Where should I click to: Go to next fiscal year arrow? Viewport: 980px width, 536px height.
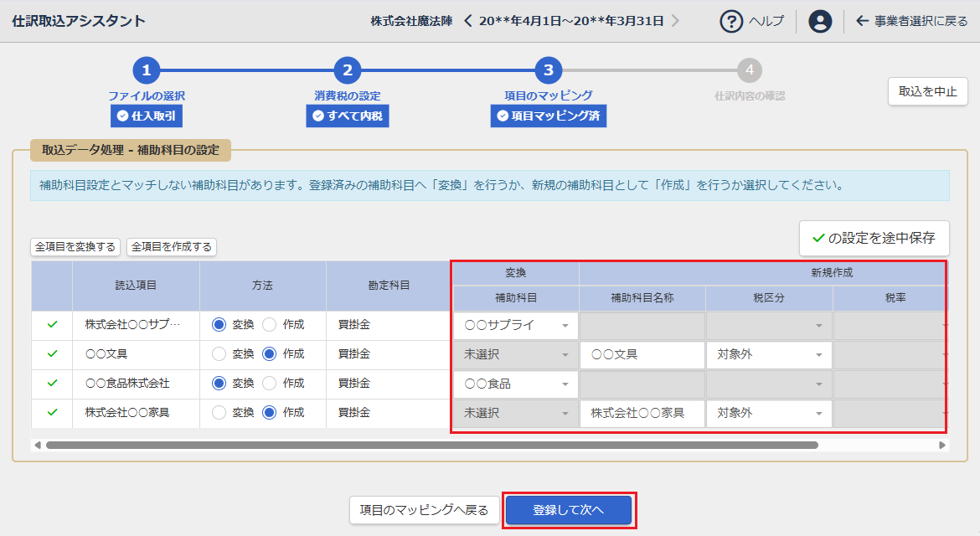tap(675, 21)
